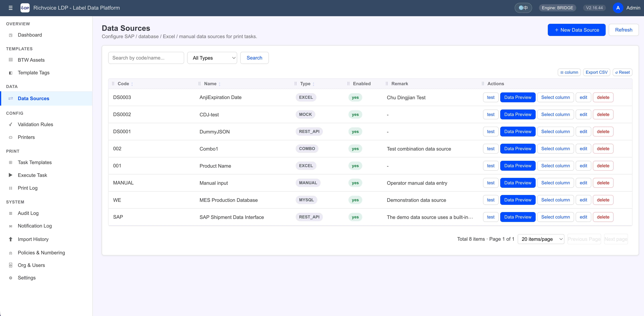Image resolution: width=644 pixels, height=316 pixels.
Task: Click the Settings gear icon
Action: 11,278
